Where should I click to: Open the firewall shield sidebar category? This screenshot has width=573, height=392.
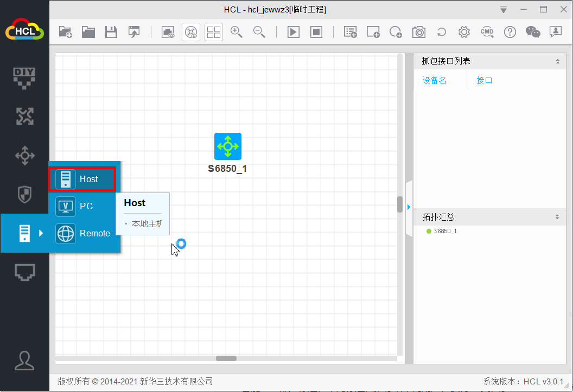pos(24,194)
